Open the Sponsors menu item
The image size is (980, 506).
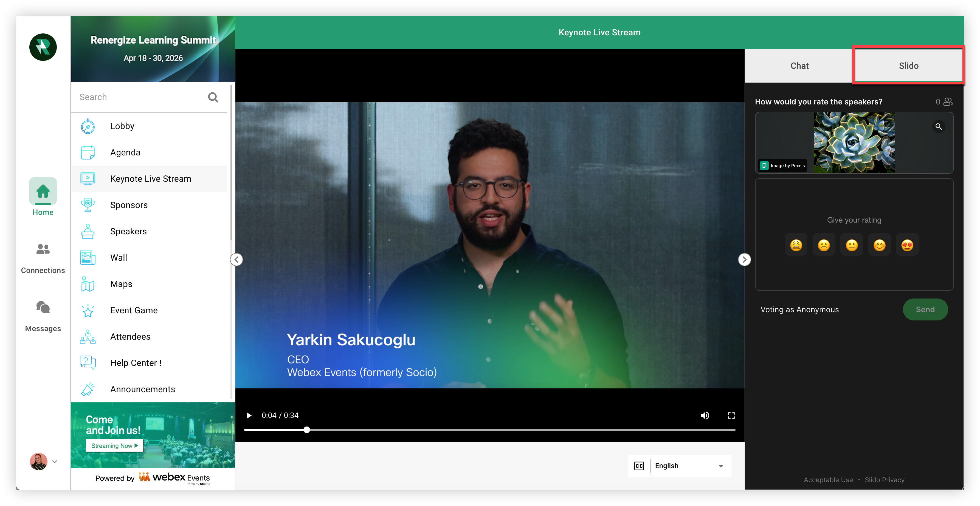pos(149,205)
